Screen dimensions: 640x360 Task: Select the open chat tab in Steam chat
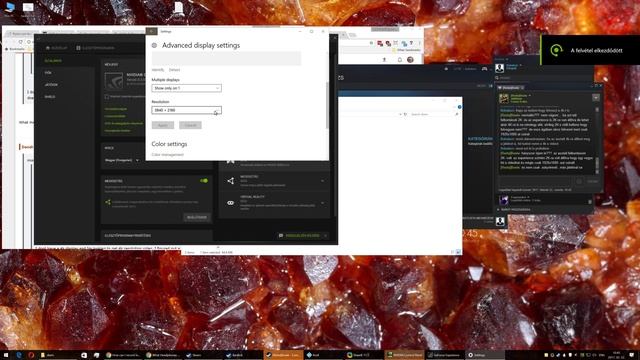click(x=511, y=87)
